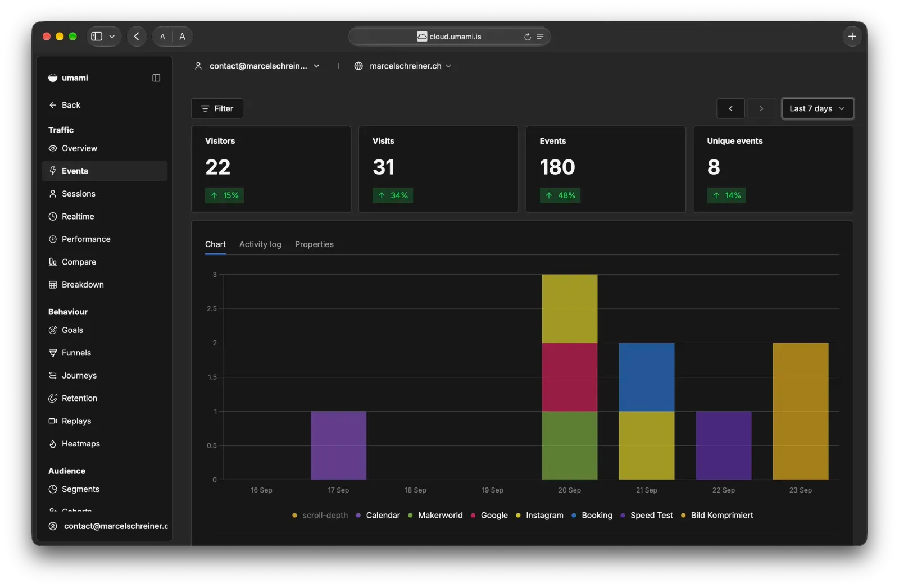Toggle Booking series in chart legend
Viewport: 899px width, 588px height.
[592, 516]
